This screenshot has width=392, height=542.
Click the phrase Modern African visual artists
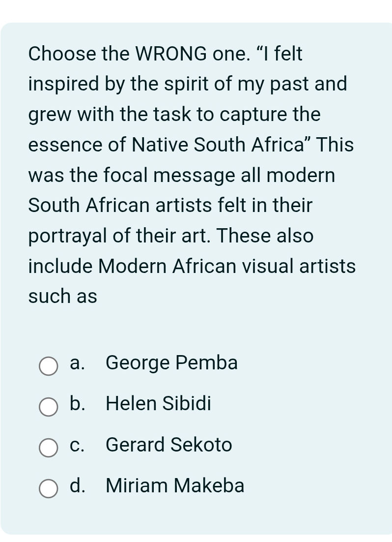pyautogui.click(x=228, y=266)
